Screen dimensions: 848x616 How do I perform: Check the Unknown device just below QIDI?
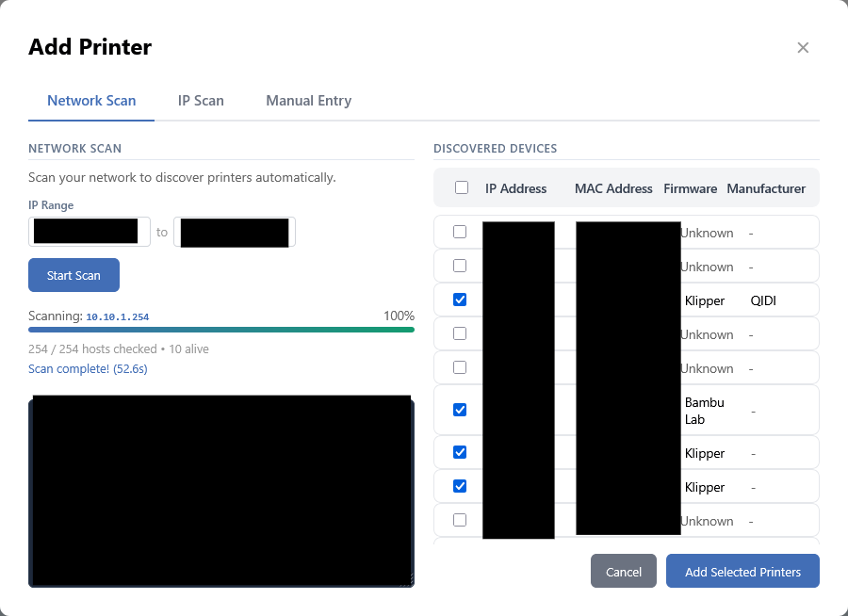point(460,333)
